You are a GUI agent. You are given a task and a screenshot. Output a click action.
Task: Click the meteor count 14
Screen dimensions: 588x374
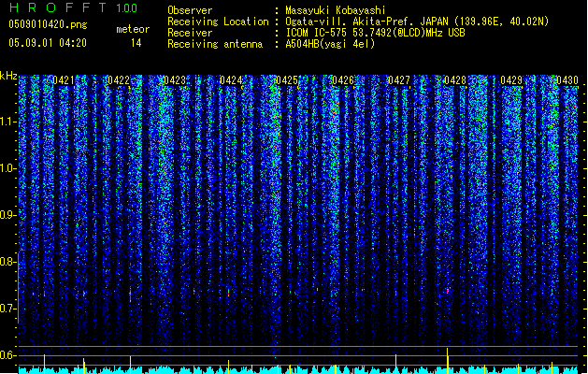point(136,43)
